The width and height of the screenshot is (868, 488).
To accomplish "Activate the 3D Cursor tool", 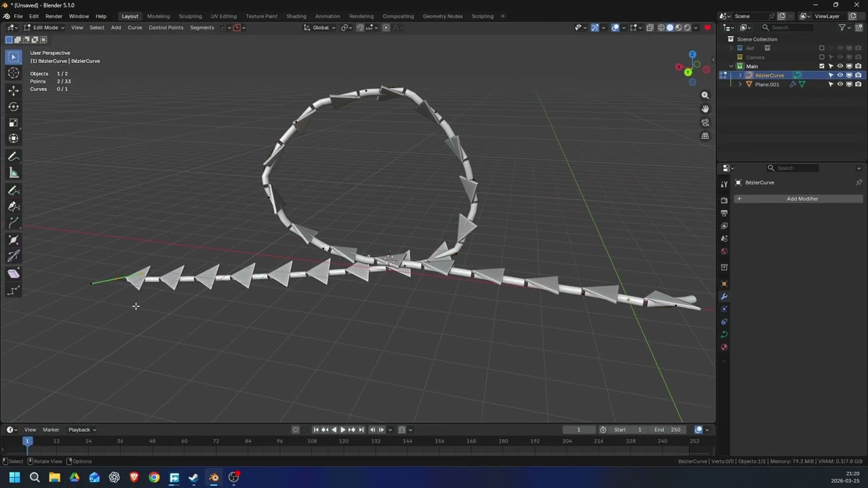I will (14, 73).
